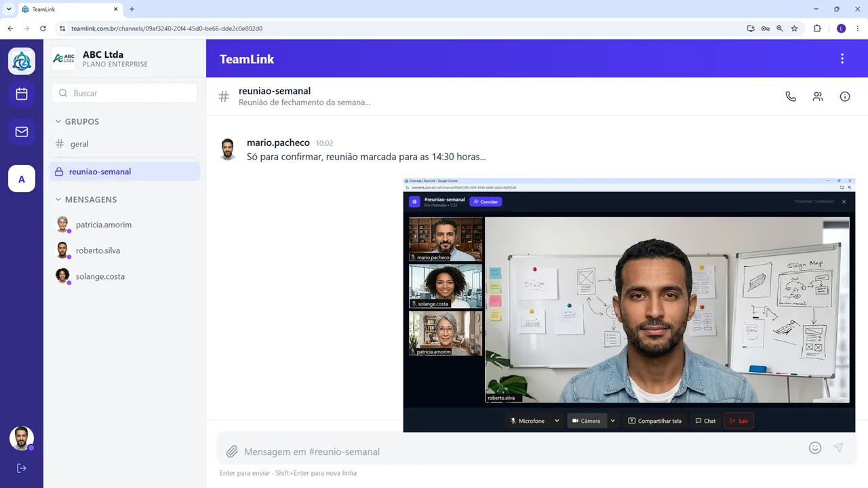Screen dimensions: 868x488
Task: Close the call panel with the X icon
Action: click(x=844, y=202)
